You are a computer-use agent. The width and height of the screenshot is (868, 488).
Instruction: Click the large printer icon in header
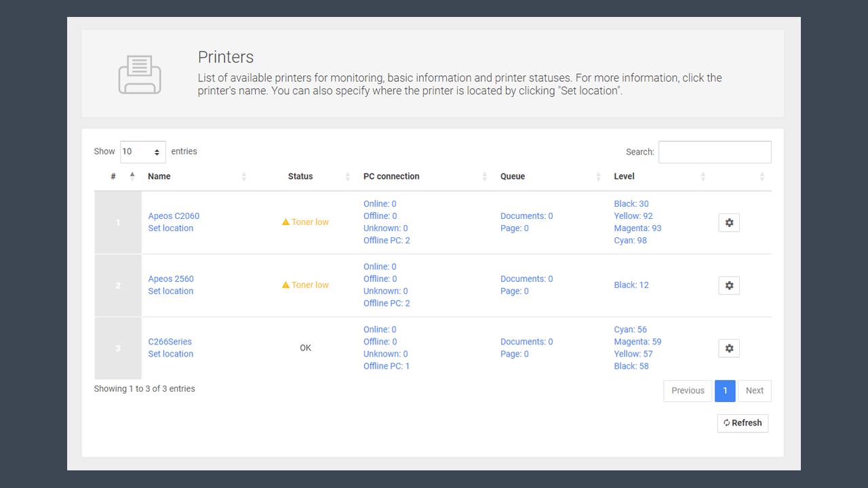140,74
